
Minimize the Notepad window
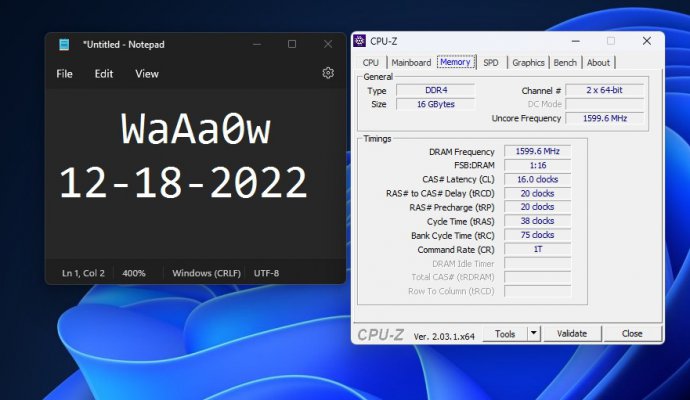tap(257, 44)
